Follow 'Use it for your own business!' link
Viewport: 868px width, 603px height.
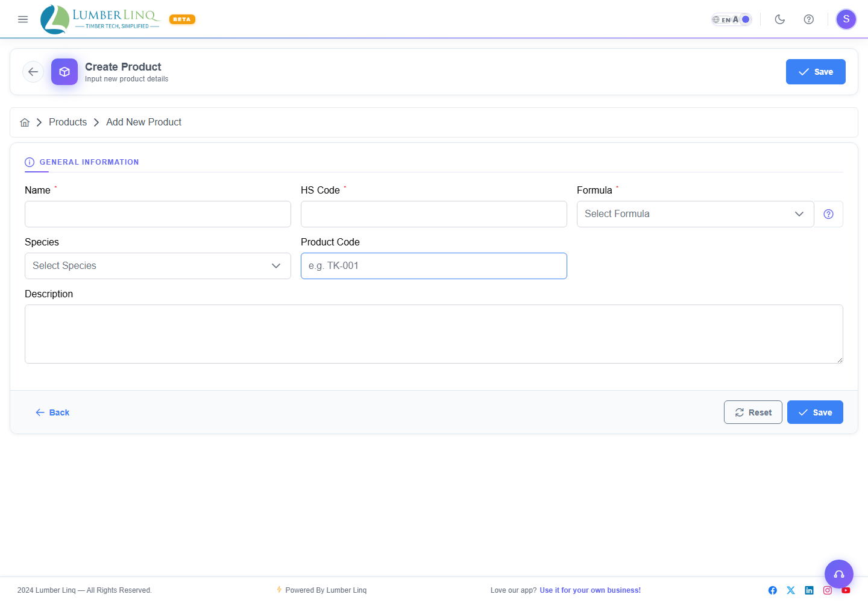tap(590, 590)
